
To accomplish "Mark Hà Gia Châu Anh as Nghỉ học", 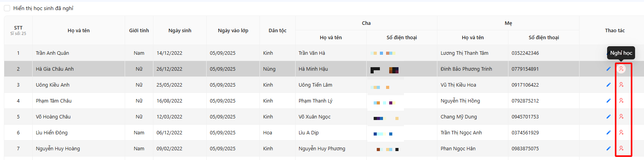I will pos(621,69).
